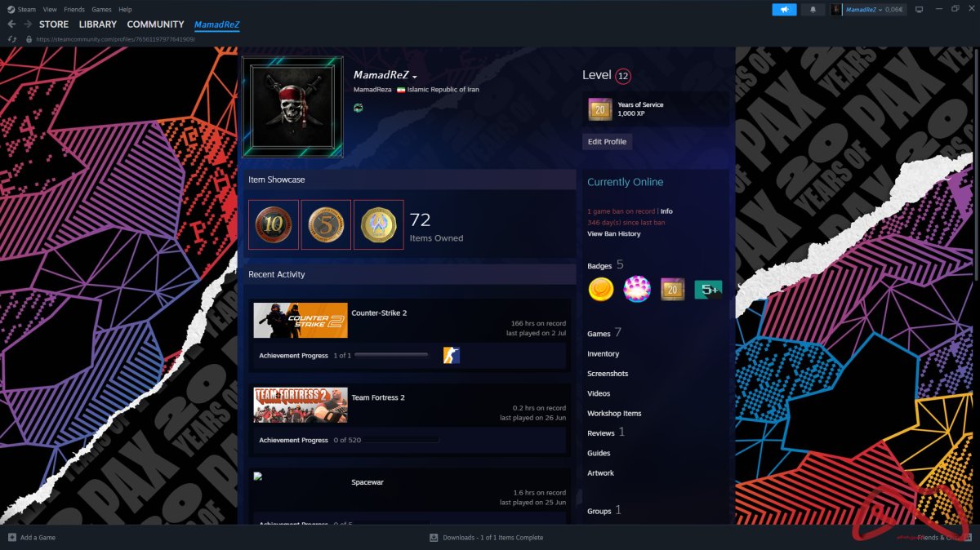The image size is (980, 550).
Task: Open the Screenshots link
Action: pos(608,374)
